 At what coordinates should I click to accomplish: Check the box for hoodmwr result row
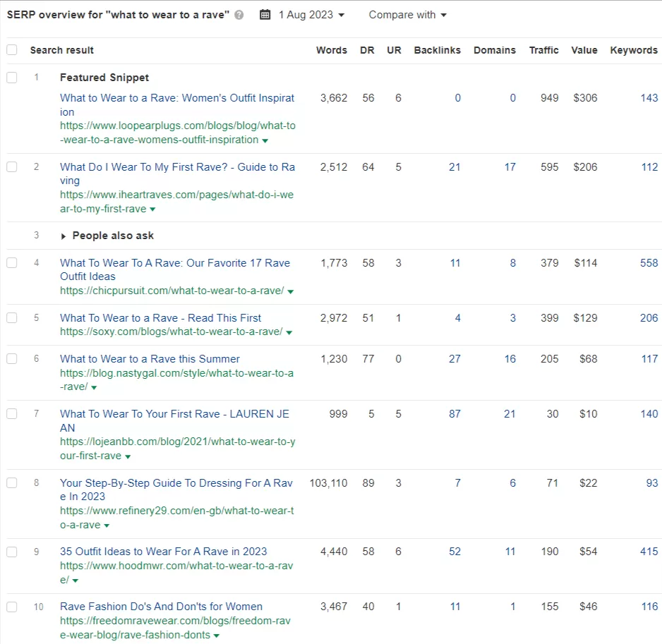(x=12, y=552)
